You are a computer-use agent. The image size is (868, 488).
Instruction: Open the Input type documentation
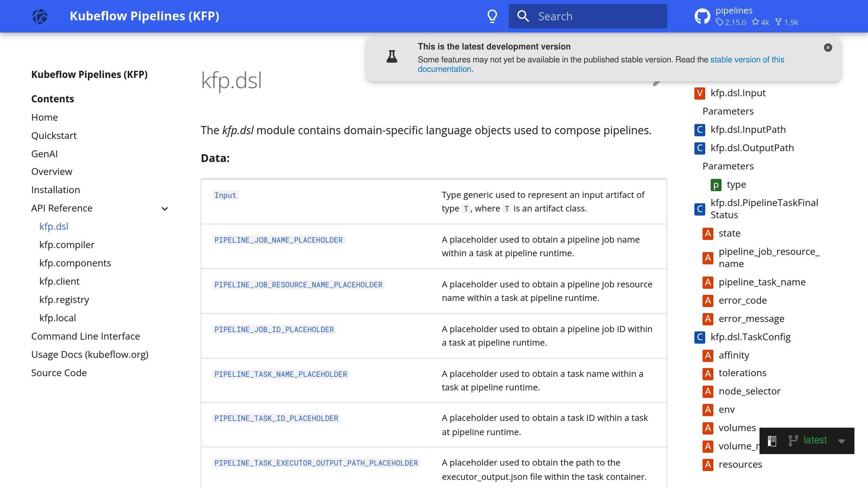pyautogui.click(x=225, y=195)
